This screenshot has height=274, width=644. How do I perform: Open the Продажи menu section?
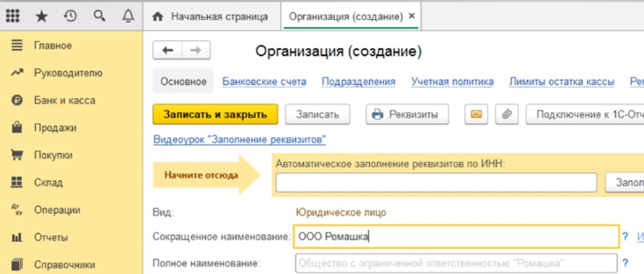click(x=55, y=128)
